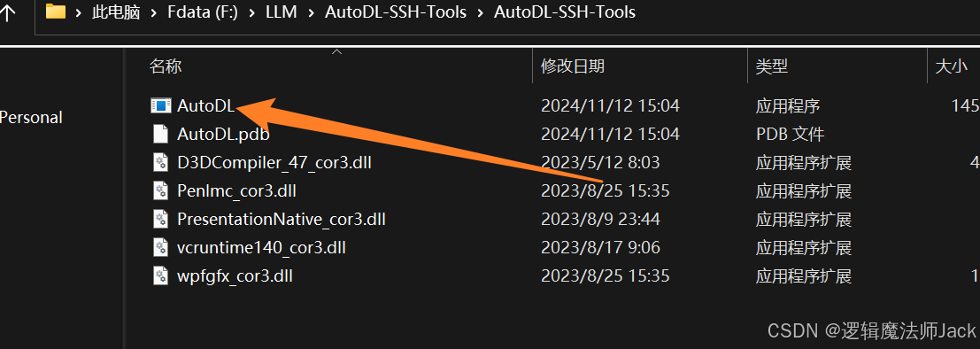Expand the chevron after LLM breadcrumb

(x=311, y=12)
